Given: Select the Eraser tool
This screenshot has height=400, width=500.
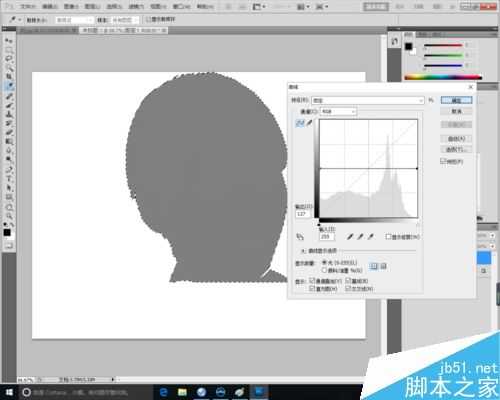Looking at the screenshot, I should (9, 133).
